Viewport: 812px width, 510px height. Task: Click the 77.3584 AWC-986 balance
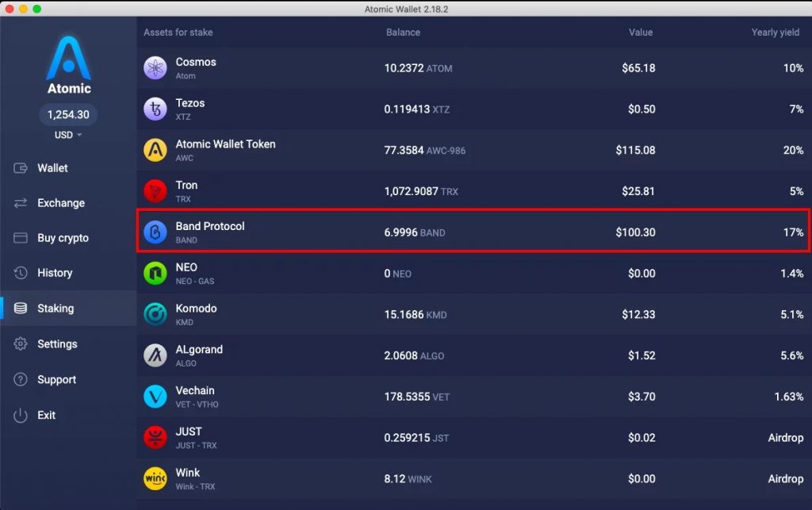coord(425,150)
